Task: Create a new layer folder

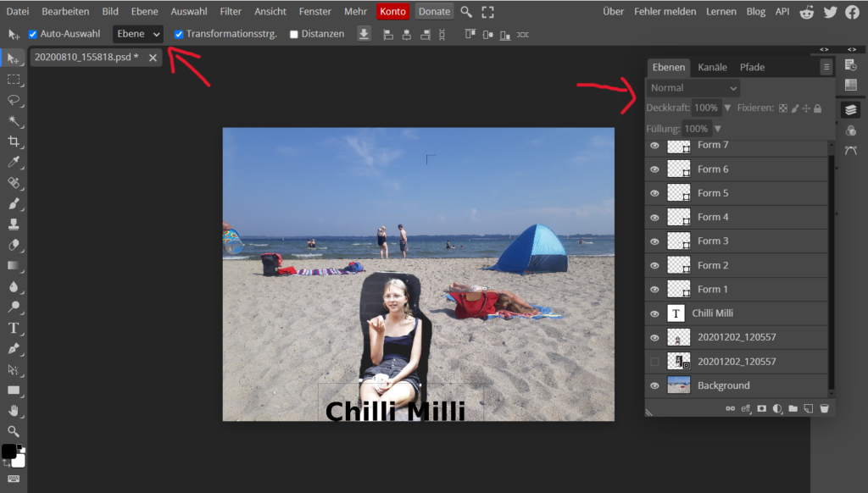Action: (793, 408)
